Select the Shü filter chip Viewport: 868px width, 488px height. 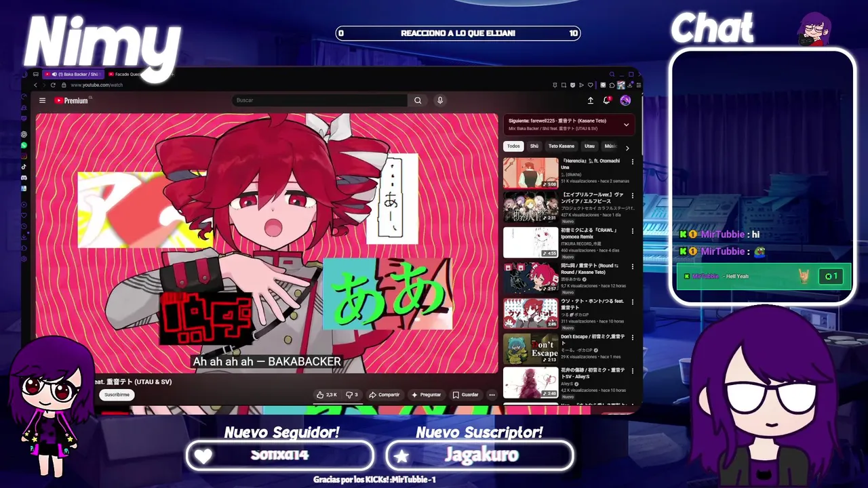click(x=534, y=146)
